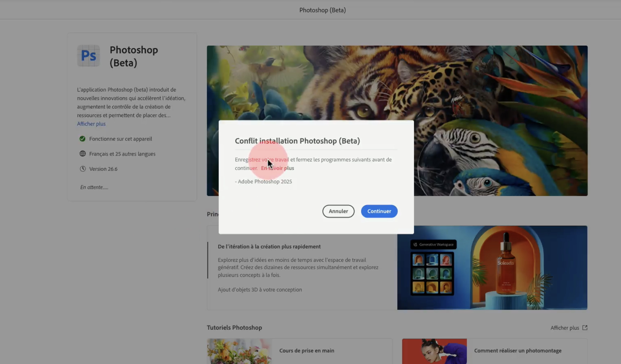Image resolution: width=621 pixels, height=364 pixels.
Task: Click the Version 26.6 text
Action: tap(103, 169)
